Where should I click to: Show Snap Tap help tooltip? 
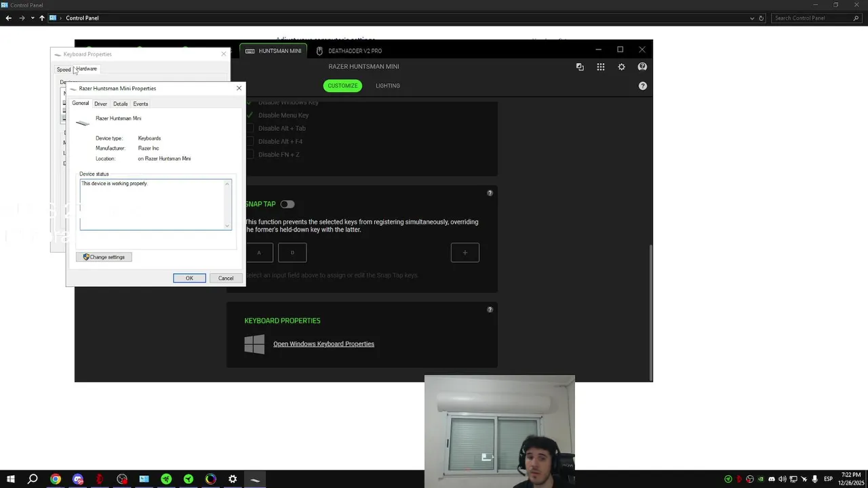[490, 193]
